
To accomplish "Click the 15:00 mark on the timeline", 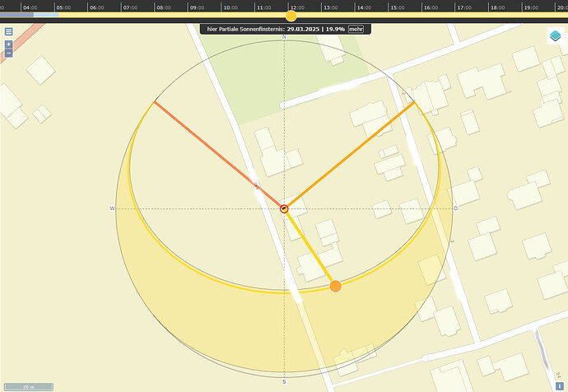I will coord(398,7).
